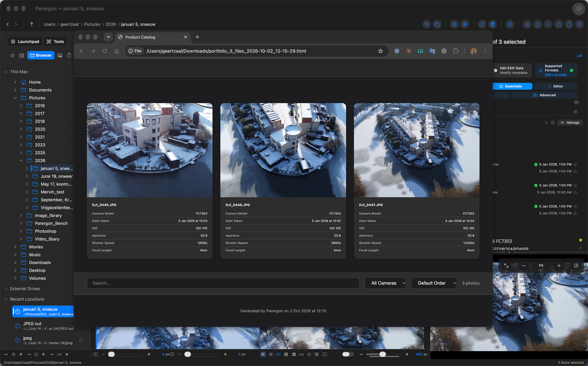Click the Manage button
The image size is (588, 366).
pyautogui.click(x=570, y=123)
